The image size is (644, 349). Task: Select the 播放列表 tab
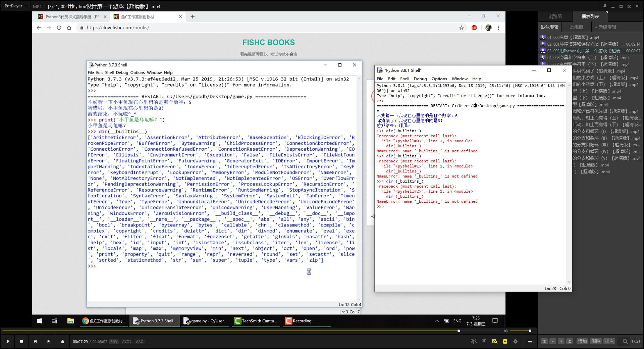(x=590, y=16)
